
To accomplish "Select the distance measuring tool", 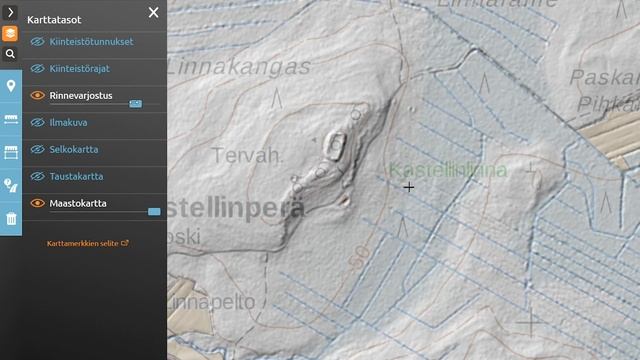I will [11, 119].
